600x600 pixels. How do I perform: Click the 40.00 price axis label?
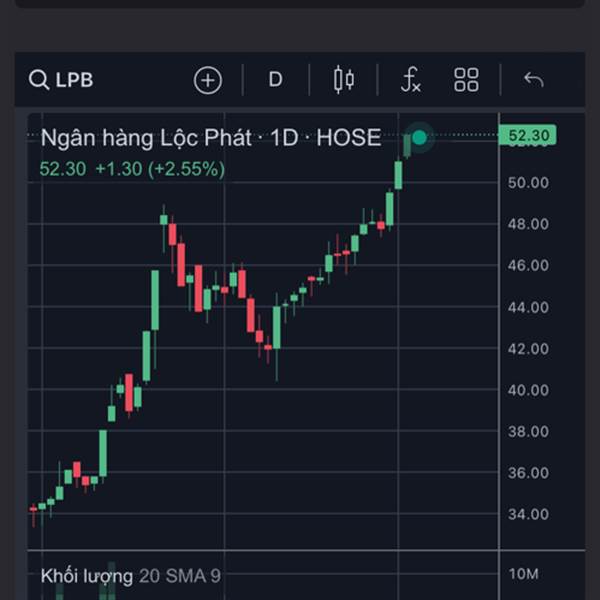click(x=528, y=390)
